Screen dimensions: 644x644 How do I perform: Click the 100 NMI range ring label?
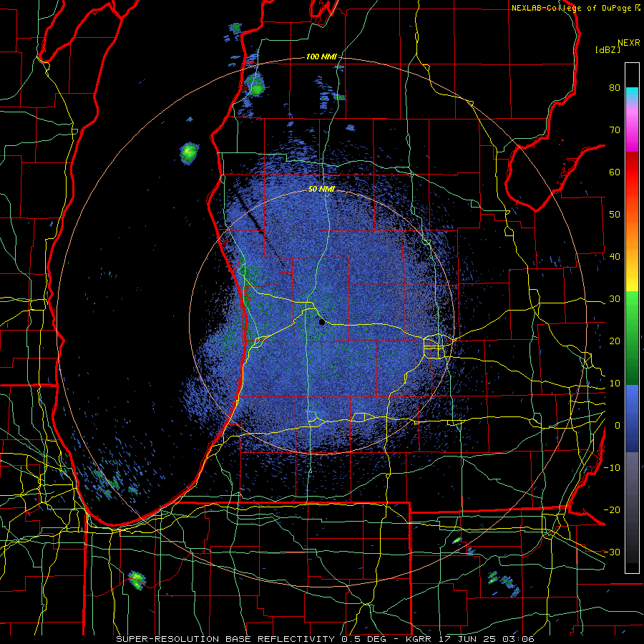click(x=321, y=57)
